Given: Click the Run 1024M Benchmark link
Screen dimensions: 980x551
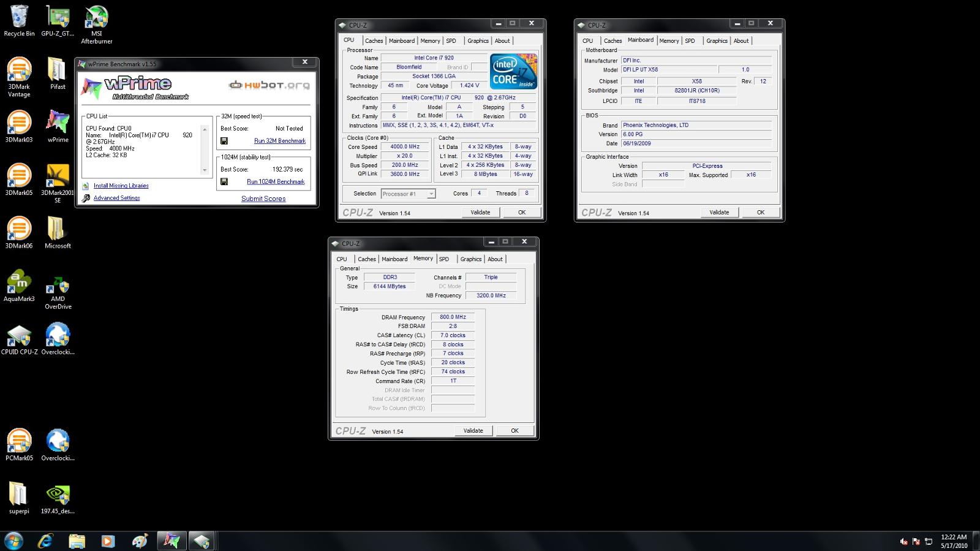Looking at the screenshot, I should click(x=276, y=182).
